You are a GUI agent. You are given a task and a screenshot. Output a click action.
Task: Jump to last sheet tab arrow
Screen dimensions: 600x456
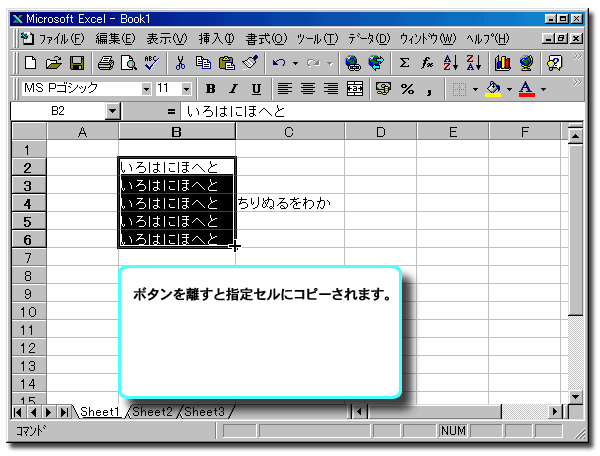[64, 412]
